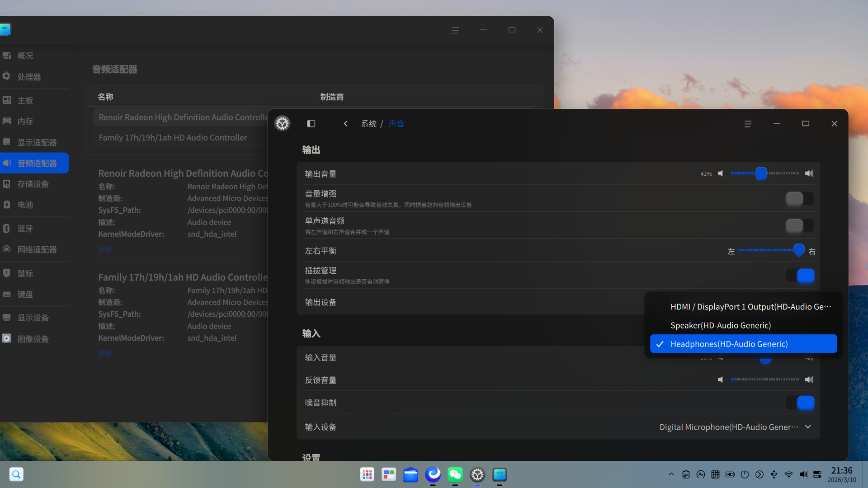Click feedback volume low speaker icon
The width and height of the screenshot is (868, 488).
click(721, 380)
